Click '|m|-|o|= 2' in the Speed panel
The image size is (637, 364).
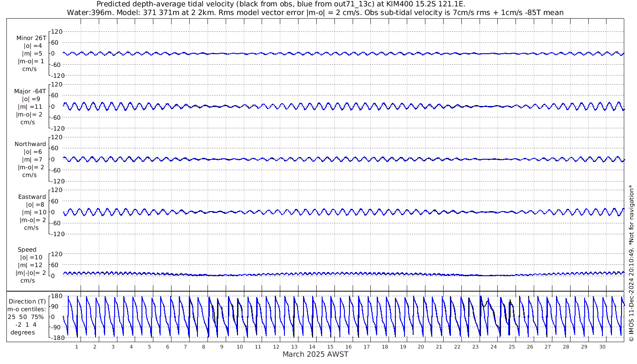(x=31, y=273)
